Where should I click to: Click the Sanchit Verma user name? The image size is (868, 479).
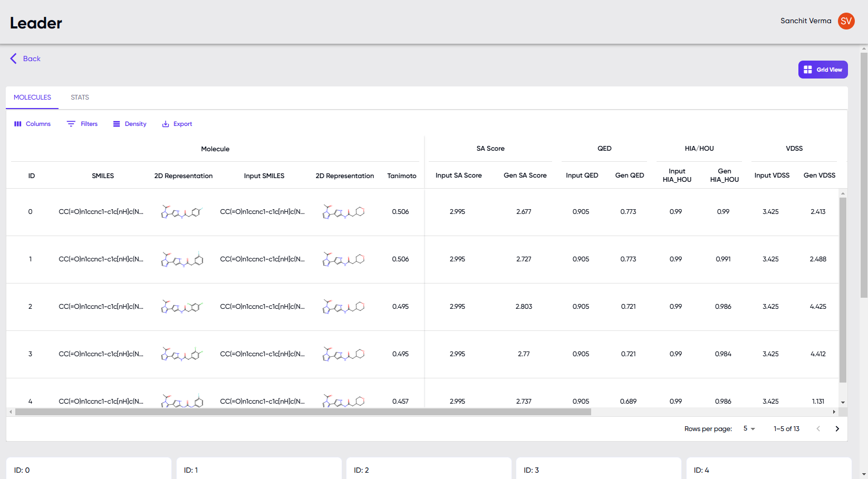[x=806, y=21]
